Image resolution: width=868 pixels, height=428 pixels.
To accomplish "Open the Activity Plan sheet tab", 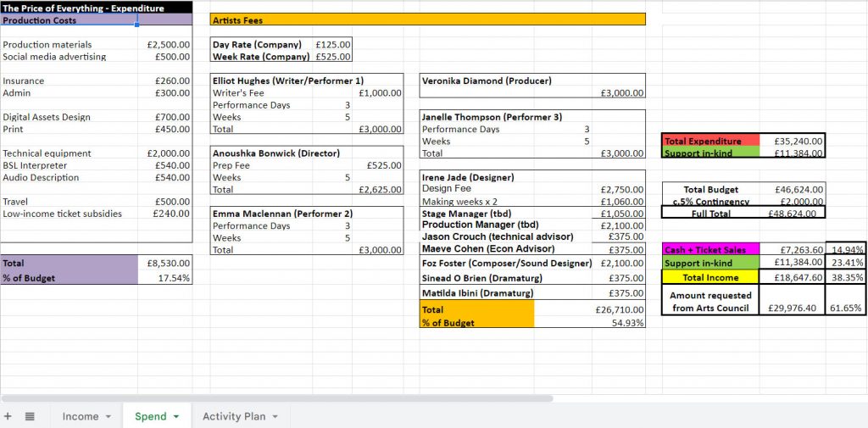I will (233, 416).
